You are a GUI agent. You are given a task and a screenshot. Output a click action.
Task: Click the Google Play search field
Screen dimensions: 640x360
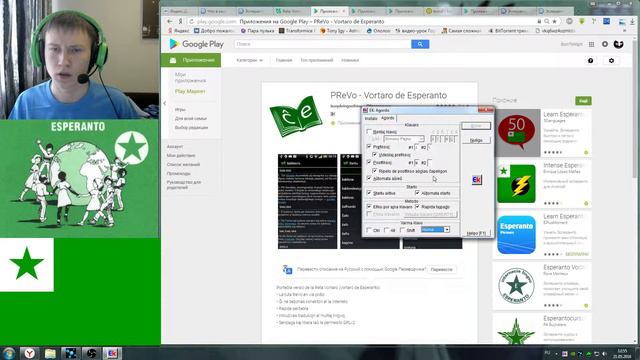[x=322, y=44]
